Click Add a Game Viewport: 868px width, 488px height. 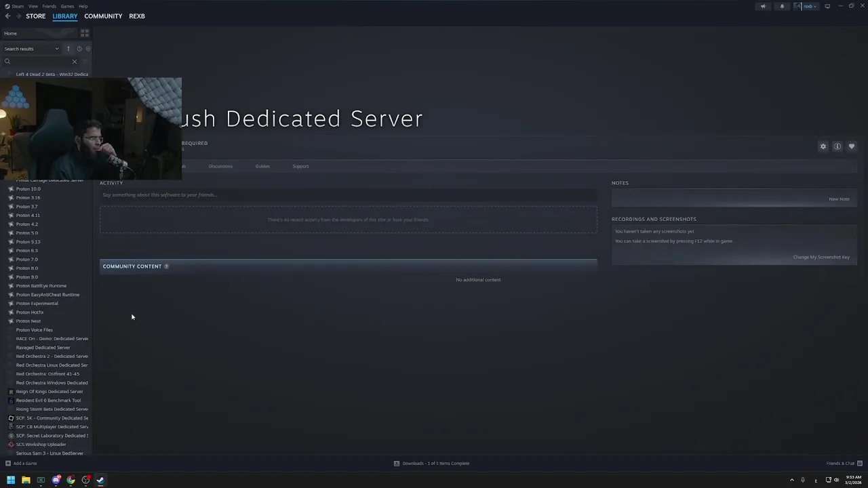(21, 464)
